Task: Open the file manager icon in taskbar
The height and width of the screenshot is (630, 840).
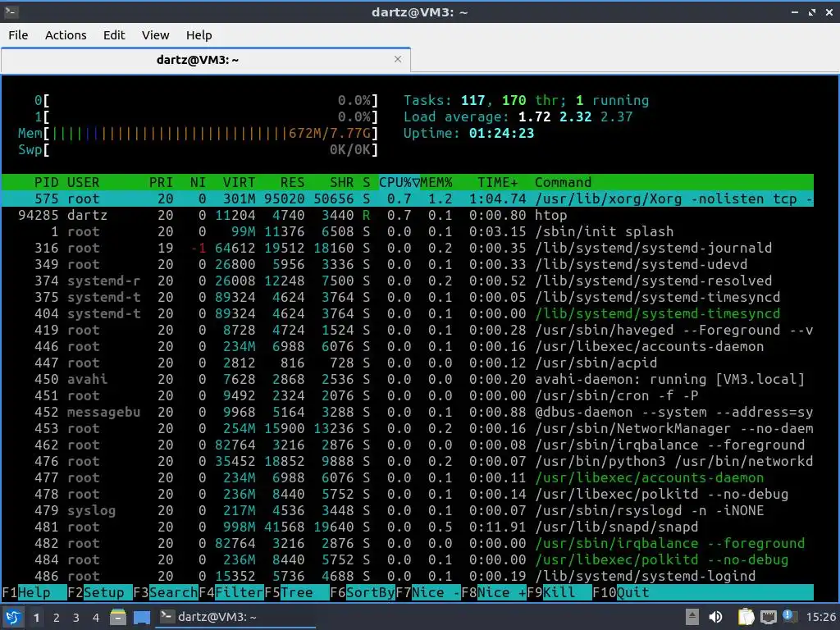Action: [118, 617]
